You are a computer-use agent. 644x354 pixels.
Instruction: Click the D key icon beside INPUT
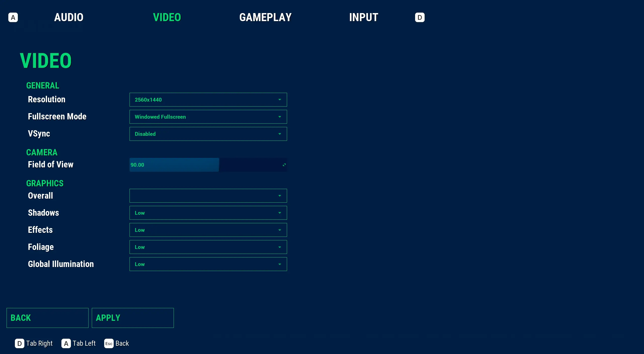point(420,17)
